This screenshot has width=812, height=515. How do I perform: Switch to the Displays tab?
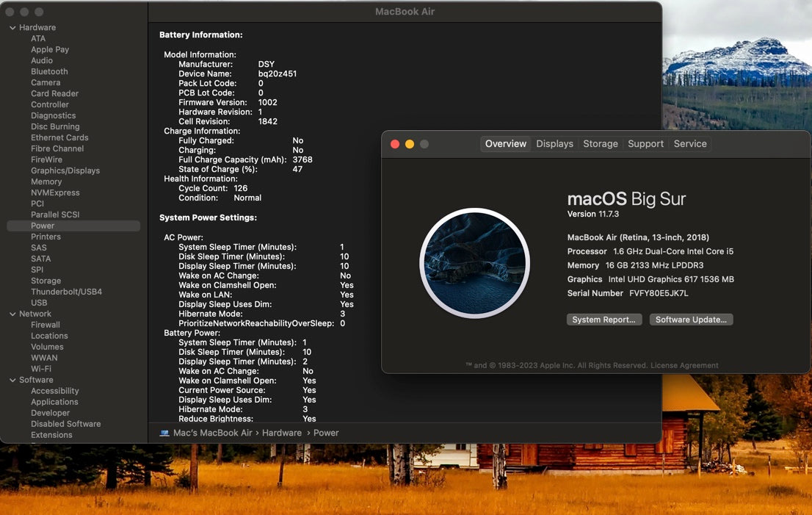(554, 144)
